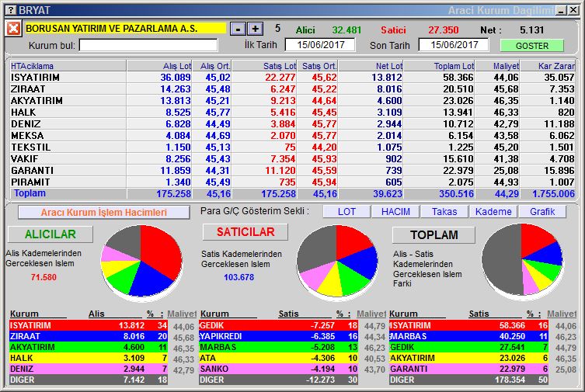Sort by the Net Lot column header
This screenshot has height=392, width=585.
371,66
